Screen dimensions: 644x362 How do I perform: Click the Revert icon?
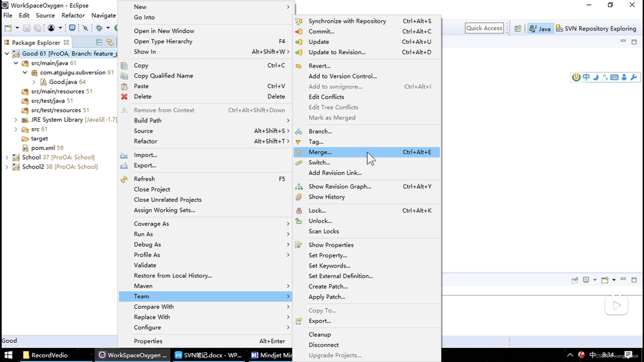point(299,66)
